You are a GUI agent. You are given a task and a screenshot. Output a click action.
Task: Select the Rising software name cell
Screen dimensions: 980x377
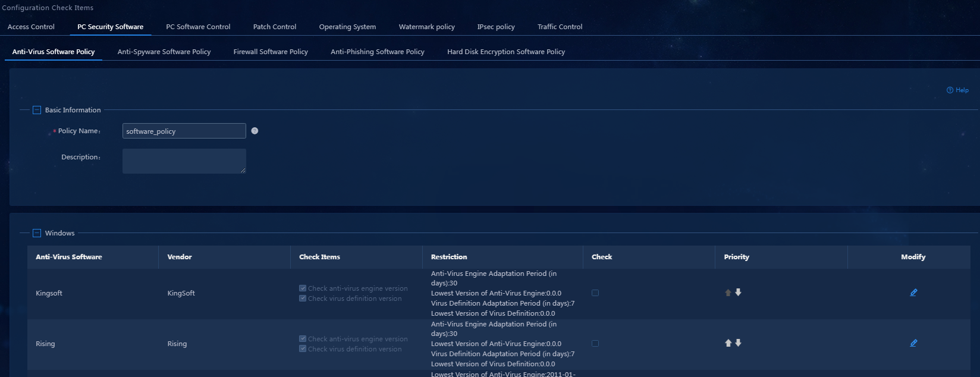[45, 344]
